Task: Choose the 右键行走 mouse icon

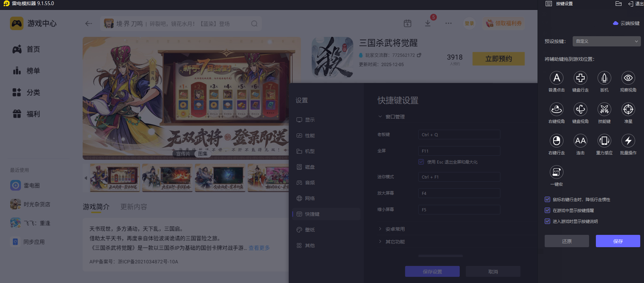Action: 557,141
